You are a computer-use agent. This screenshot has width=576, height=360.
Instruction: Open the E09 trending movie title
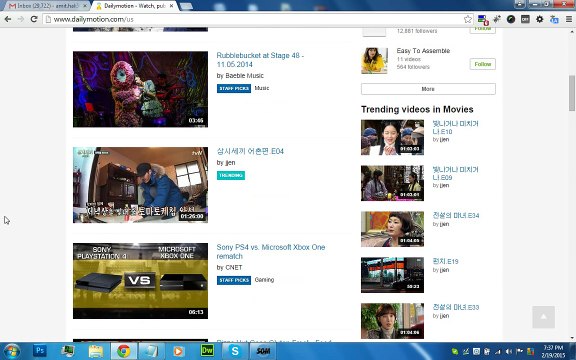455,173
